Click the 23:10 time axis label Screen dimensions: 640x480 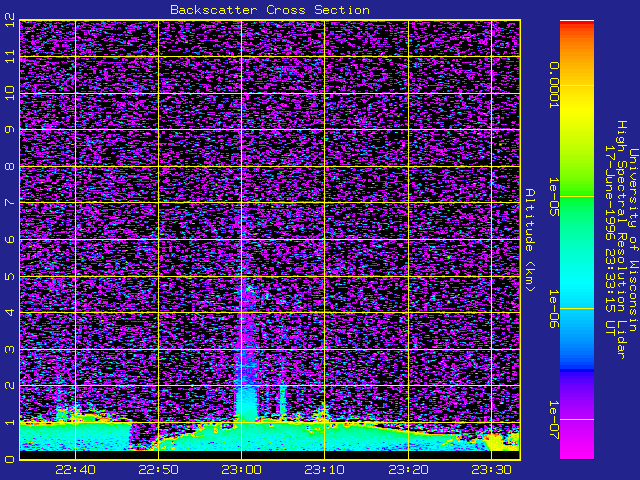click(325, 470)
